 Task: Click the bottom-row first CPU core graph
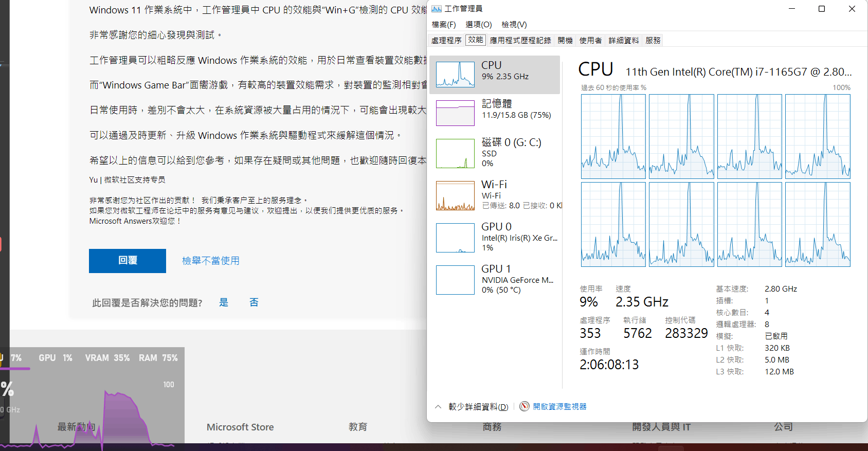click(x=613, y=224)
